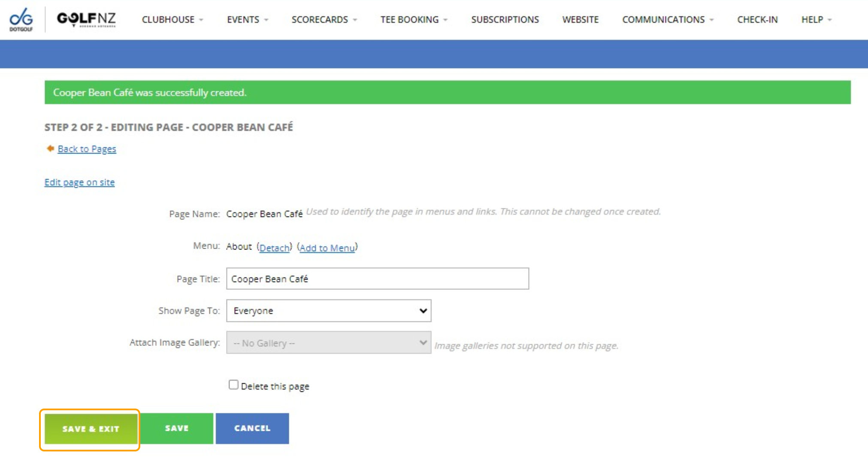Follow the Back to Pages link
The height and width of the screenshot is (466, 868).
(x=87, y=149)
